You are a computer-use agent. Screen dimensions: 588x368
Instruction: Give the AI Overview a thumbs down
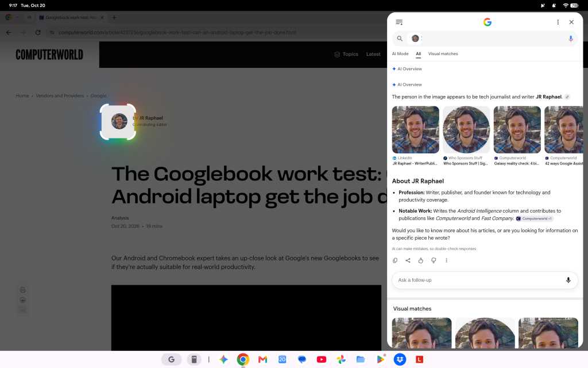coord(434,260)
